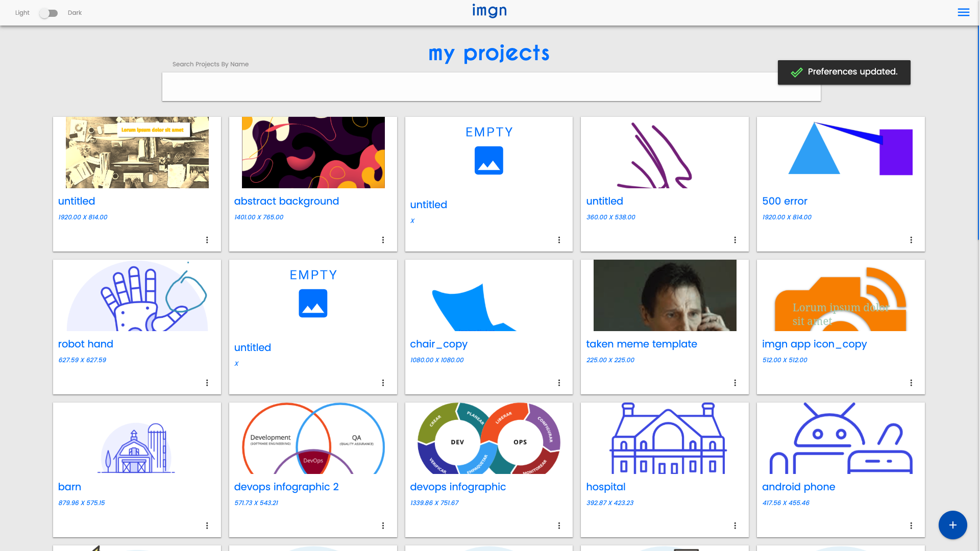Expand options for devops infographic 2 card
This screenshot has height=551, width=980.
point(383,525)
